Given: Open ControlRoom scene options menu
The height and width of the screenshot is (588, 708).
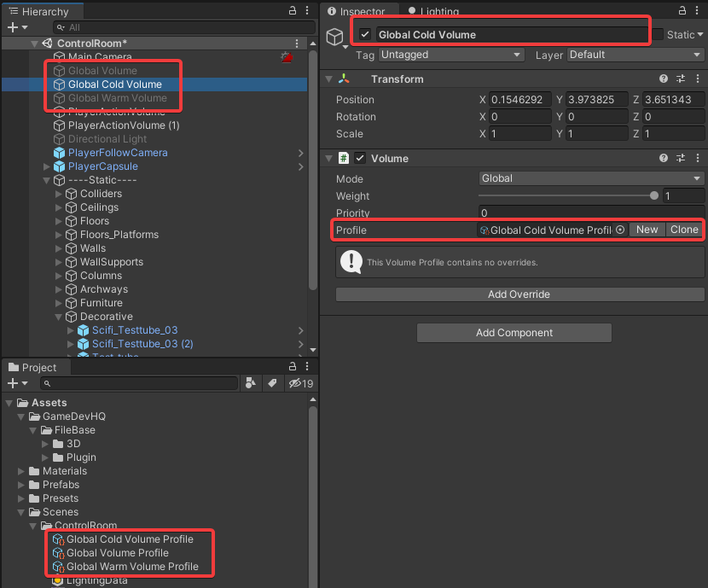Looking at the screenshot, I should 297,44.
